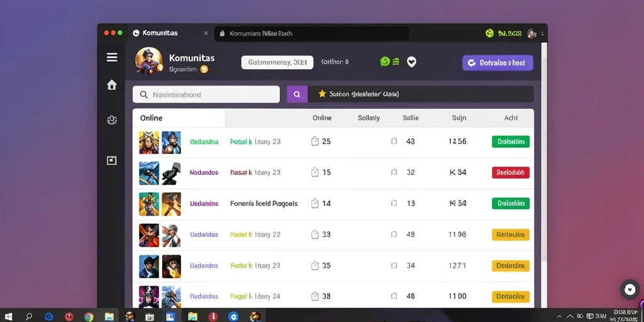Launch Google Chrome from the taskbar
This screenshot has width=644, height=322.
89,317
